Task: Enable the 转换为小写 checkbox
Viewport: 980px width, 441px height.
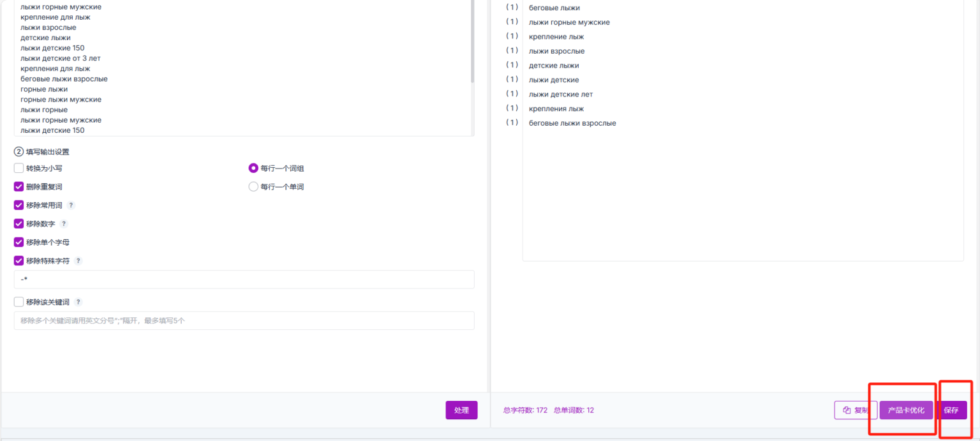Action: click(19, 168)
